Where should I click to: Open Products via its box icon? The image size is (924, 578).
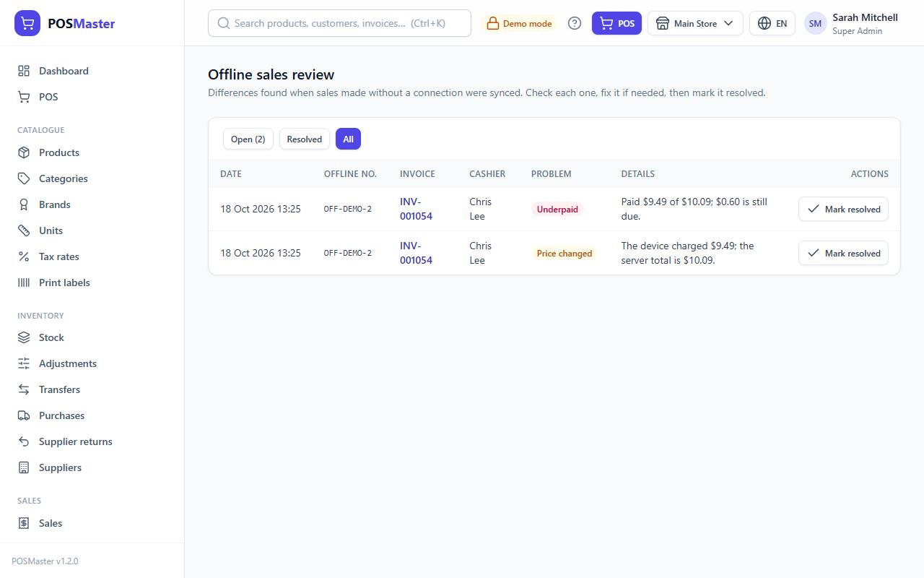(x=24, y=152)
